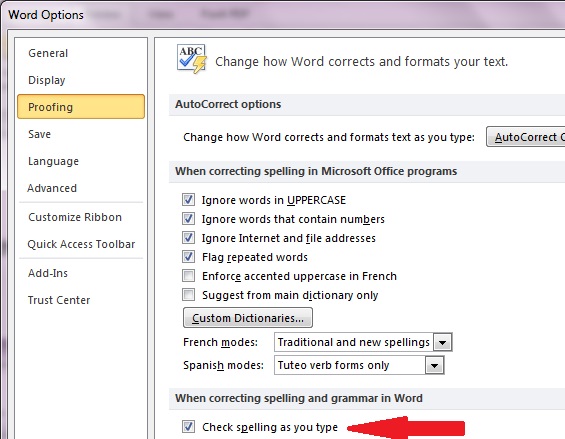Open the General options category
Image resolution: width=565 pixels, height=439 pixels.
click(x=48, y=53)
